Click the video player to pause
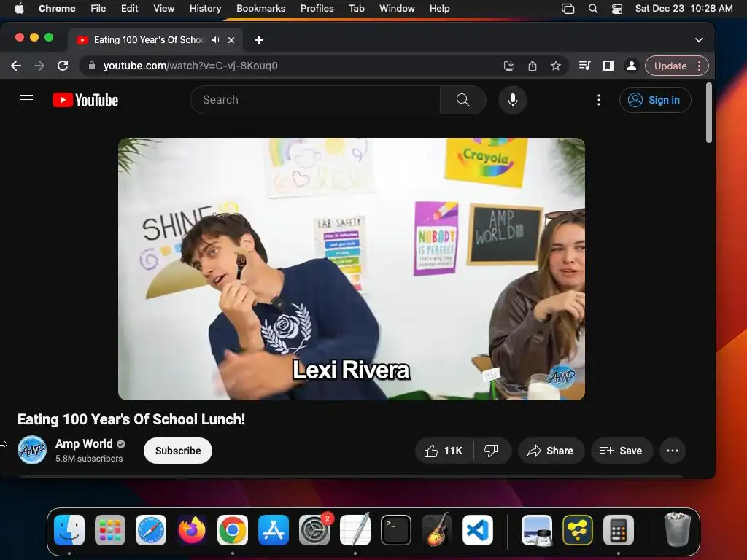This screenshot has height=560, width=747. pos(352,268)
